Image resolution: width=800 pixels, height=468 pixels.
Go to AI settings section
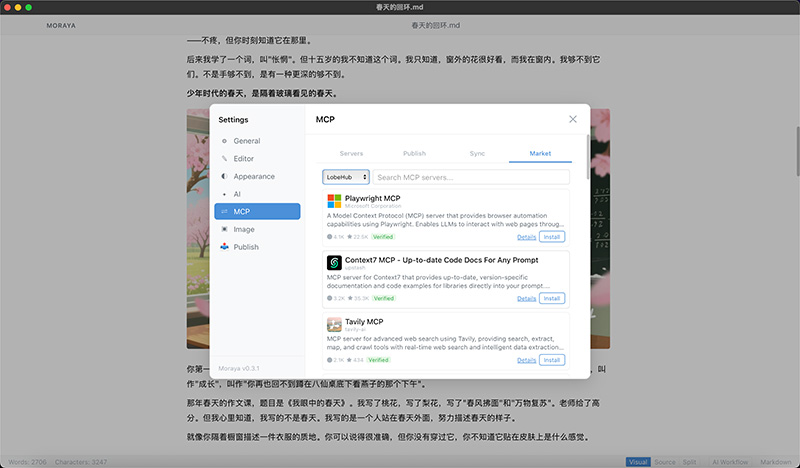[237, 194]
